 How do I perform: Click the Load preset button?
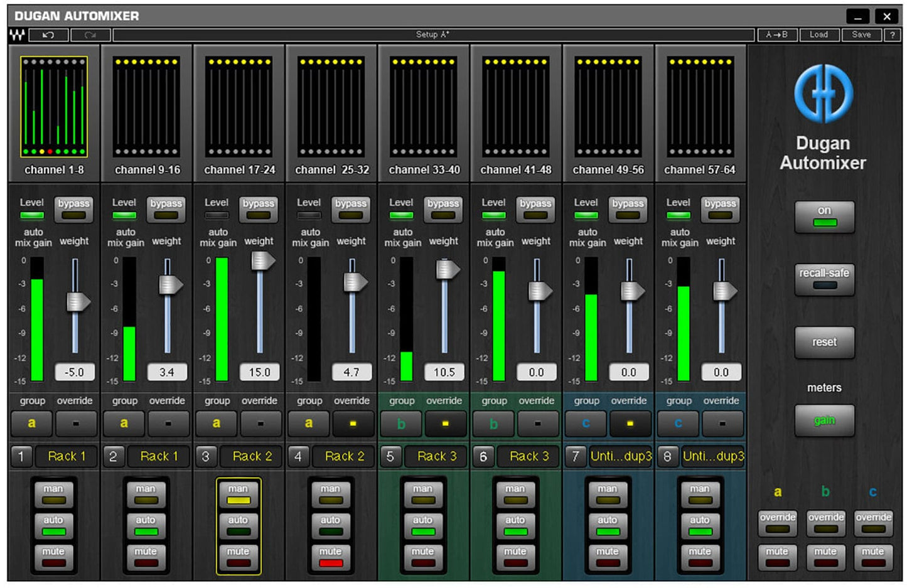coord(820,35)
